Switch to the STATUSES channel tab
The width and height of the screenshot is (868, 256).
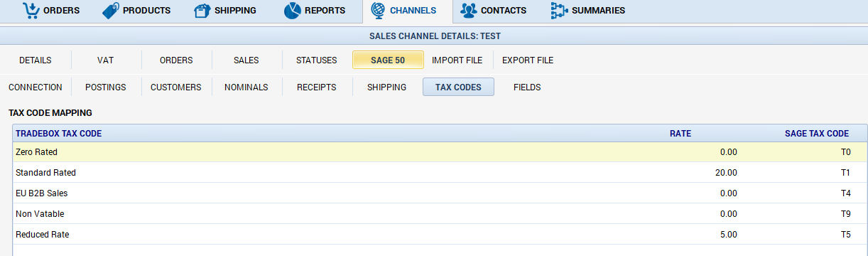point(317,60)
